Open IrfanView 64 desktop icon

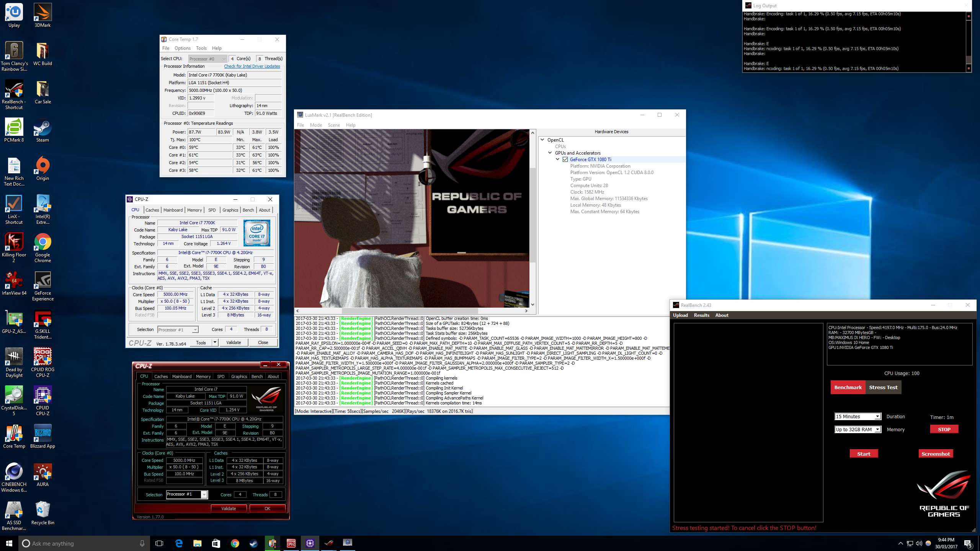point(14,283)
